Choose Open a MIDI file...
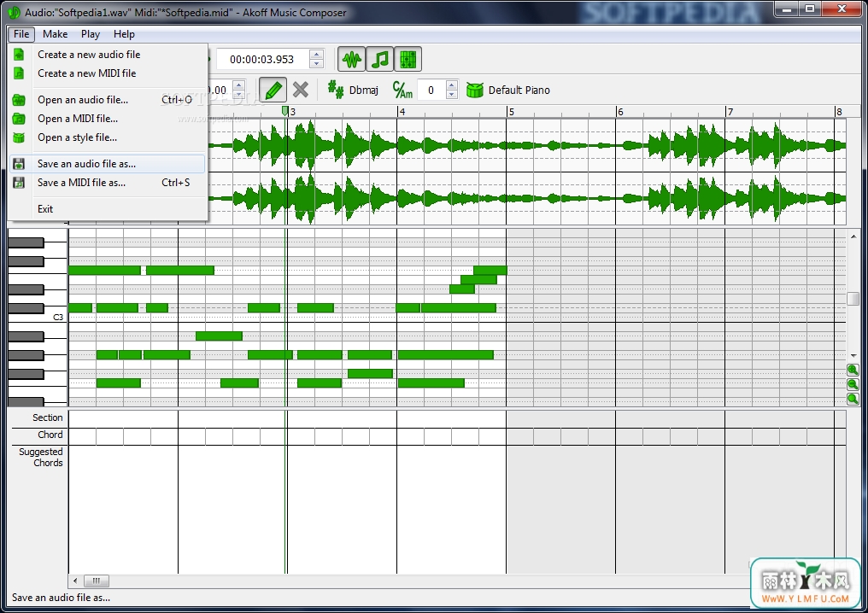This screenshot has height=613, width=868. click(108, 119)
